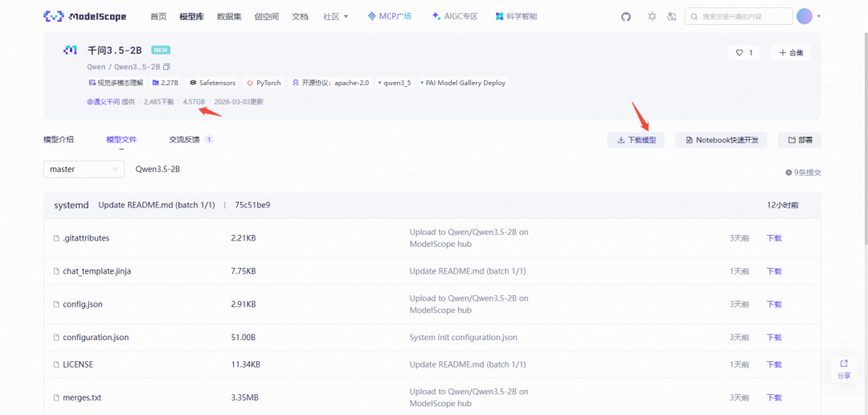The width and height of the screenshot is (868, 415).
Task: Click the Qwen3.5-2B path breadcrumb
Action: pyautogui.click(x=158, y=169)
